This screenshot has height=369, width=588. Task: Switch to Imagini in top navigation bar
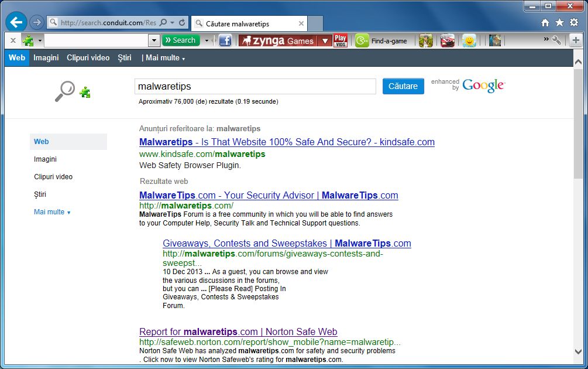point(46,58)
